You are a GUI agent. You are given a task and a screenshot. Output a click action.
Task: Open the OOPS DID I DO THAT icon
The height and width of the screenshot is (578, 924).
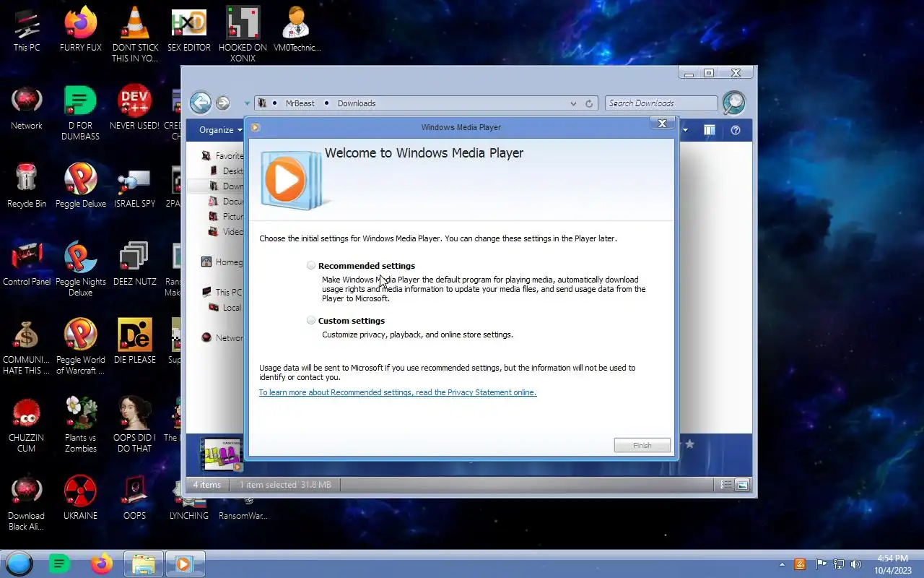[x=134, y=426]
